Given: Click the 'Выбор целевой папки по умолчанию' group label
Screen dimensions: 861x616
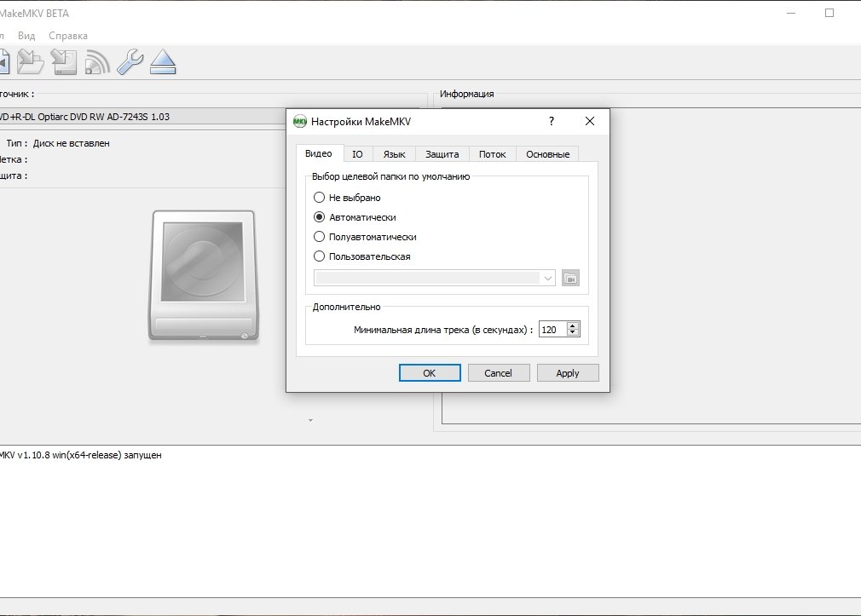Looking at the screenshot, I should pos(391,176).
